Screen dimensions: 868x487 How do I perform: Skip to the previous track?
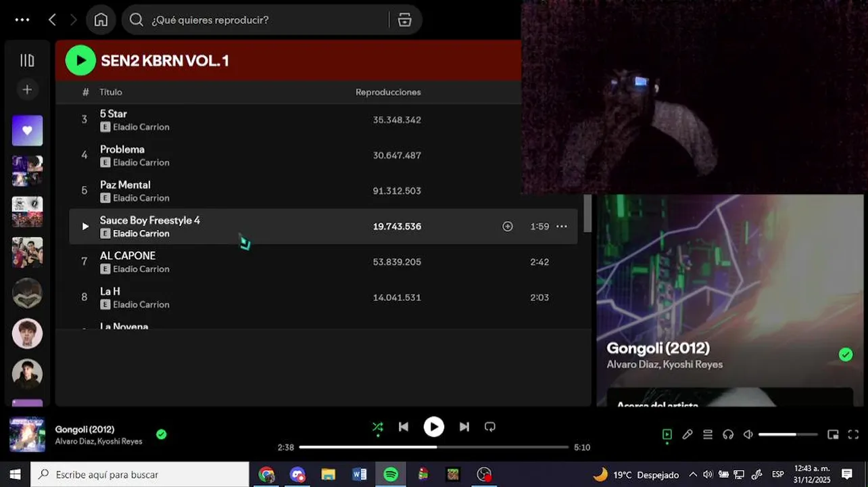(x=404, y=427)
